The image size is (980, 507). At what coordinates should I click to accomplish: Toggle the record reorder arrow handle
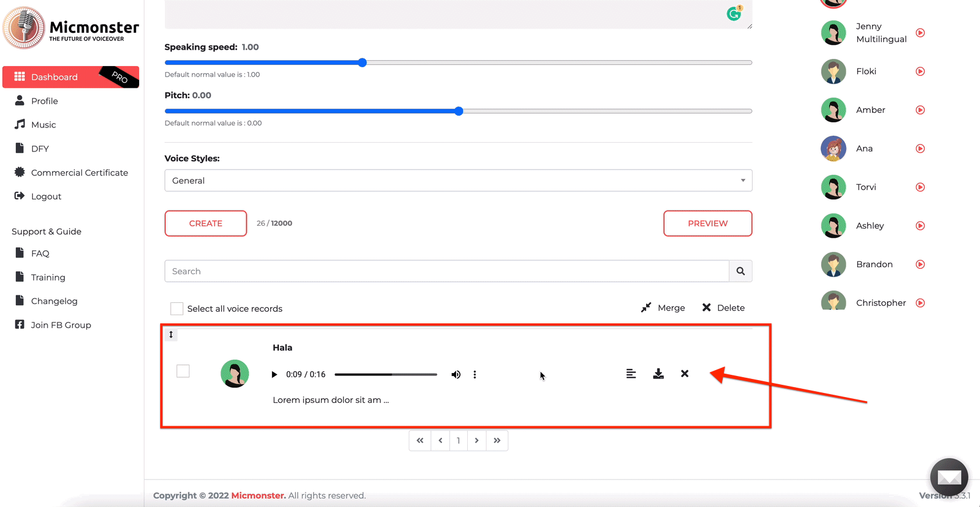coord(171,334)
